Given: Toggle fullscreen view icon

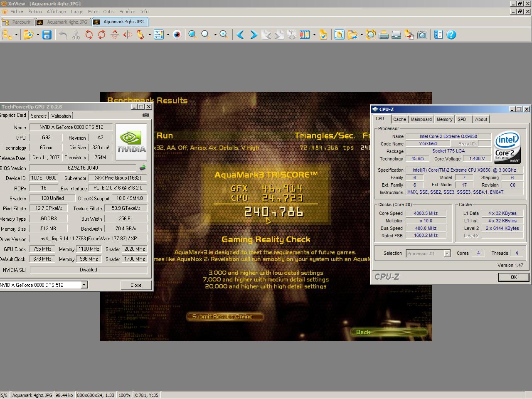Looking at the screenshot, I should (x=339, y=35).
